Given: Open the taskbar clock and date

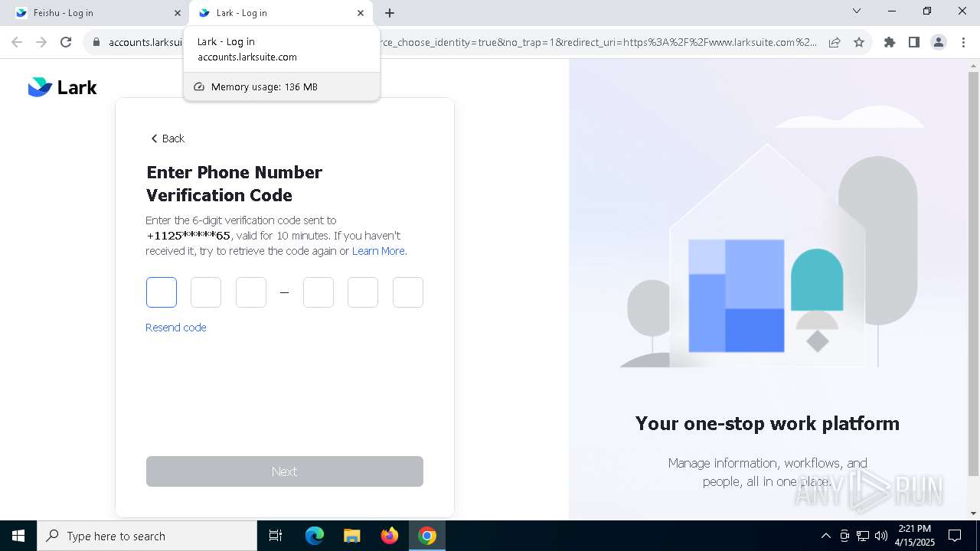Looking at the screenshot, I should [913, 536].
